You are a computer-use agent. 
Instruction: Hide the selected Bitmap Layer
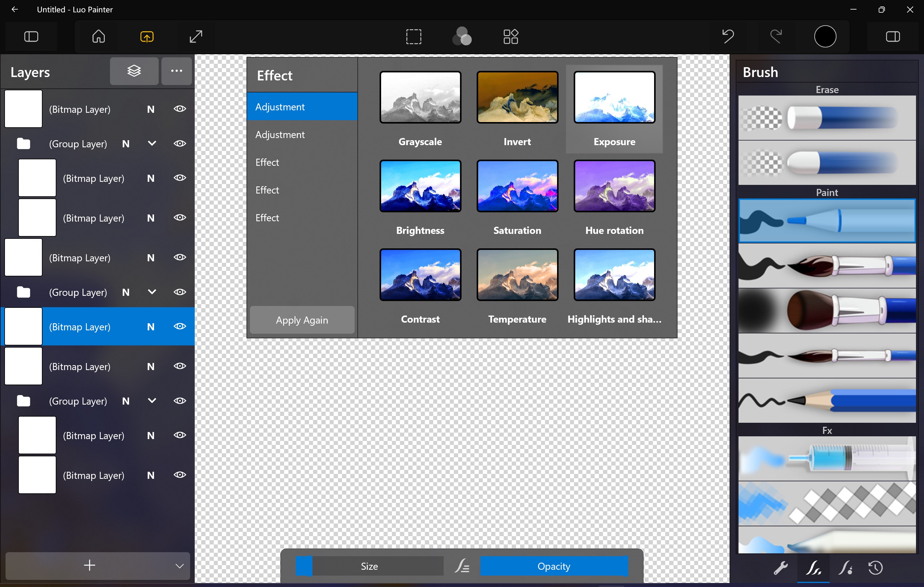(180, 327)
